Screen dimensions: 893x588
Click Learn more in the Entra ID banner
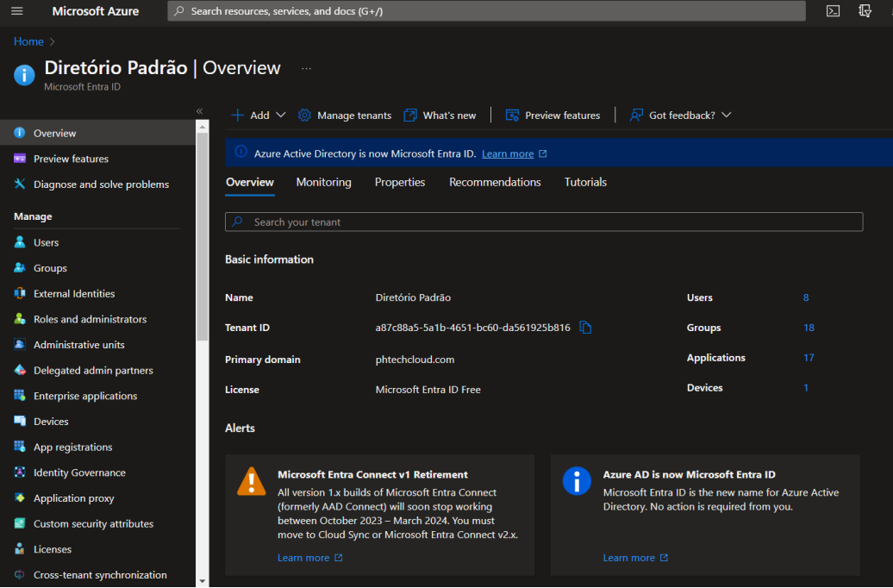pyautogui.click(x=508, y=153)
